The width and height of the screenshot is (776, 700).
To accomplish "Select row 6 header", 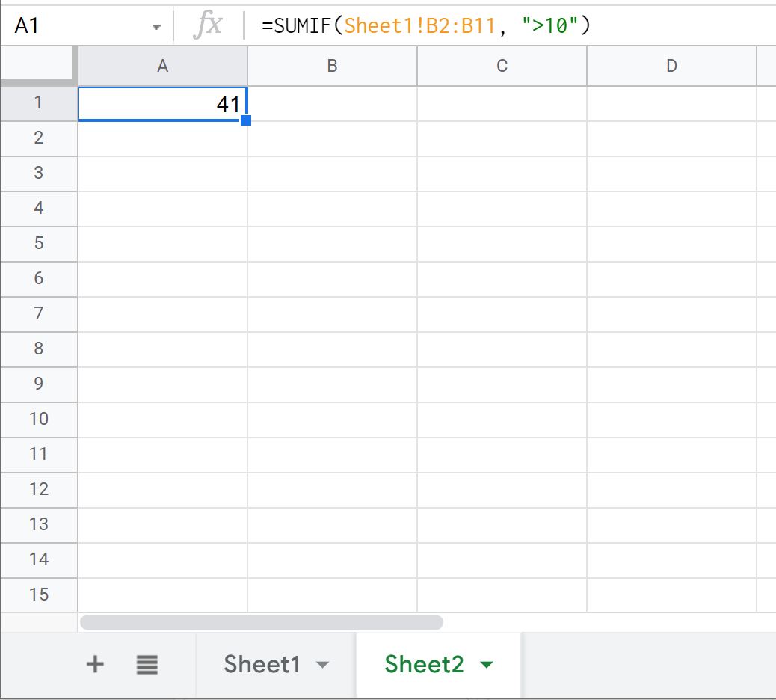I will pyautogui.click(x=39, y=279).
